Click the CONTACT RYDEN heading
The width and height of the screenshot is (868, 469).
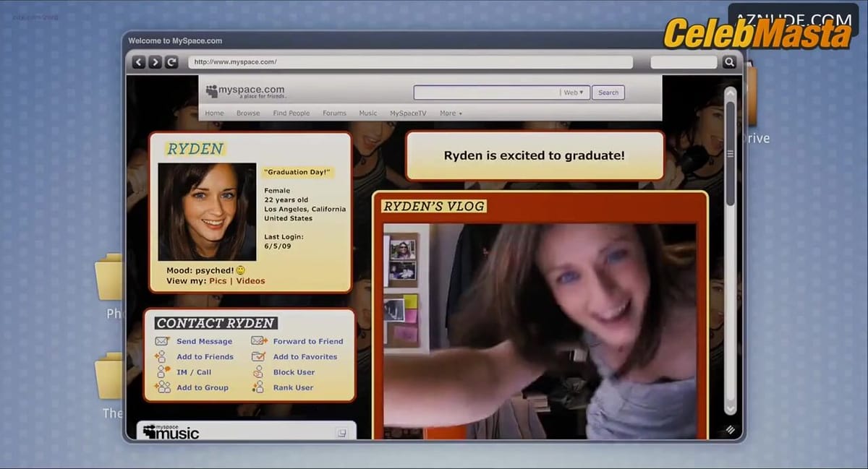click(x=216, y=323)
